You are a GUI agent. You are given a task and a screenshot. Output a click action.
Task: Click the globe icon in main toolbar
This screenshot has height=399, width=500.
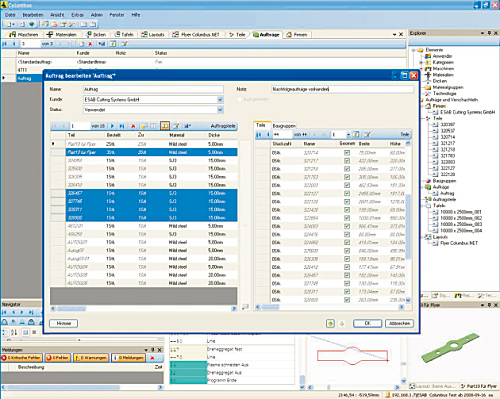coord(32,24)
